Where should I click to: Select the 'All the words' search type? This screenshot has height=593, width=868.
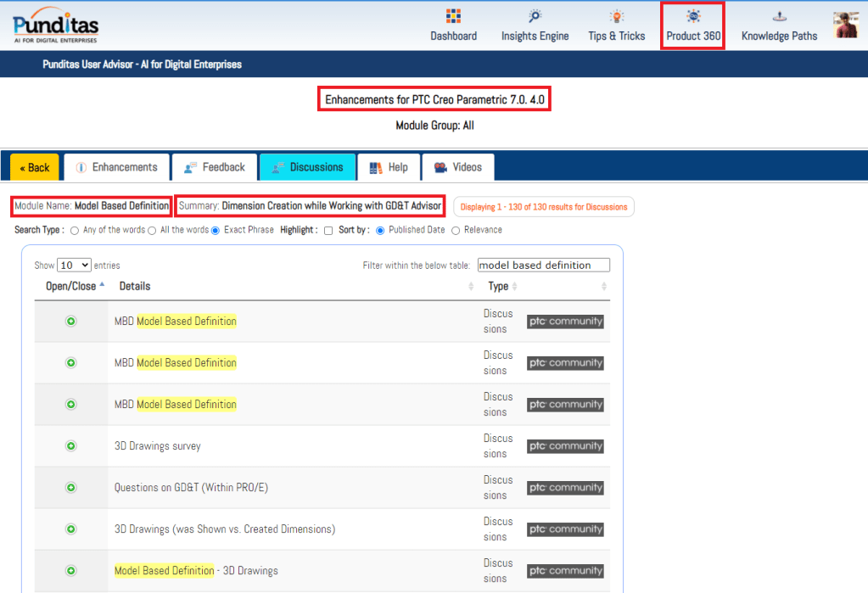point(152,230)
